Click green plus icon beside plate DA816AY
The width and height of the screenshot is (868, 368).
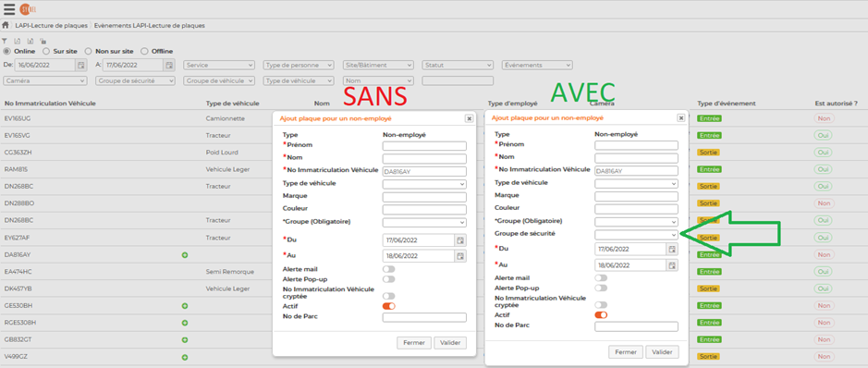[185, 254]
